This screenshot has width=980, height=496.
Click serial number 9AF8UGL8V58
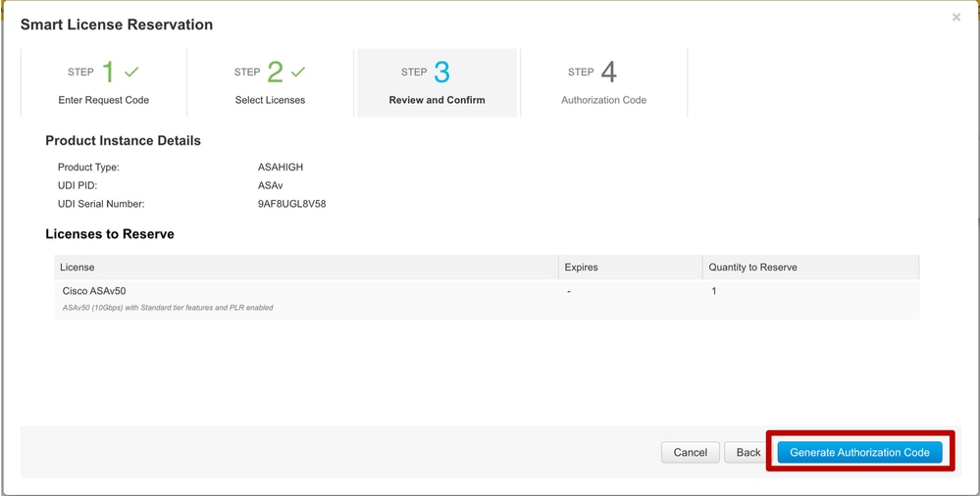pyautogui.click(x=292, y=204)
